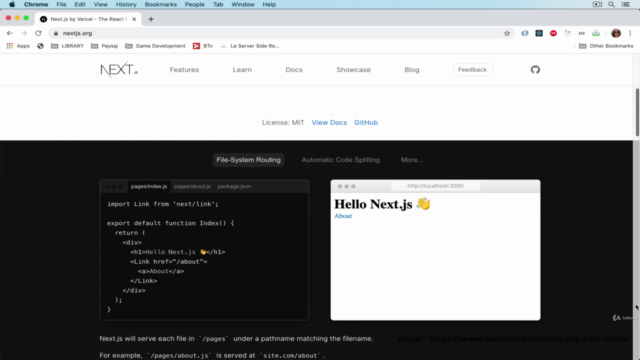Open the Tab menu
Viewport: 640px width, 360px height.
tap(218, 4)
